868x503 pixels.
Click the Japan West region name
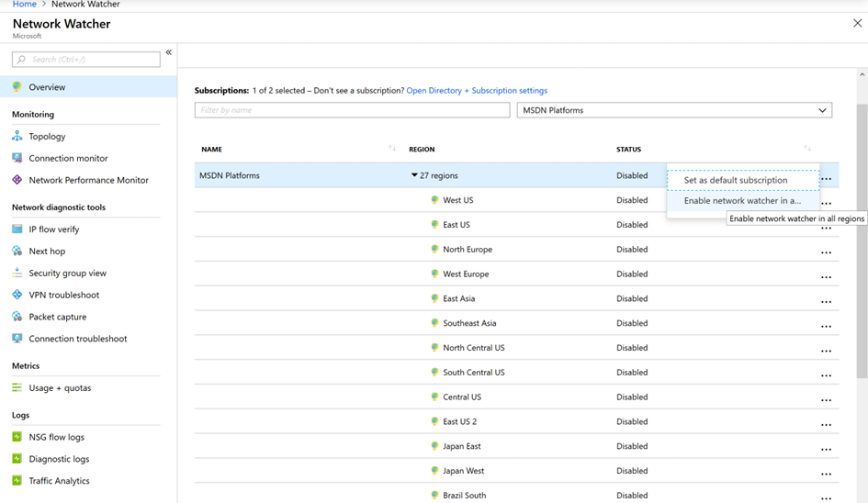(x=463, y=470)
